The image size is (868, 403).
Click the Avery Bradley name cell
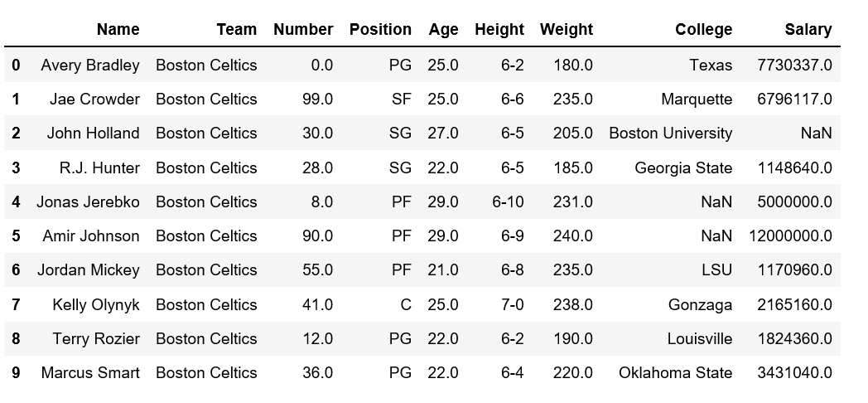pyautogui.click(x=90, y=65)
